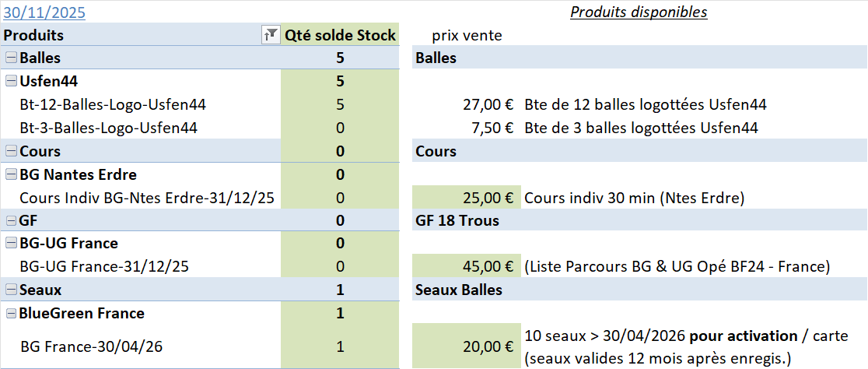Collapse the BG Nantes Erdre subgroup

point(11,174)
